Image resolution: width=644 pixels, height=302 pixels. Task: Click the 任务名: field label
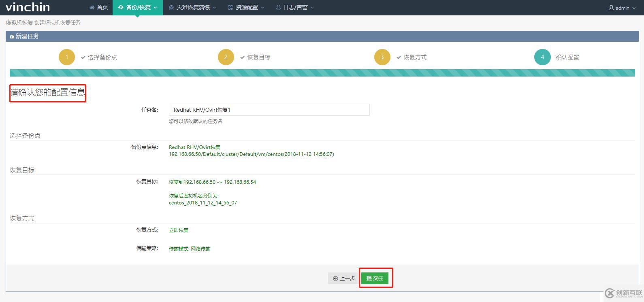coord(149,110)
